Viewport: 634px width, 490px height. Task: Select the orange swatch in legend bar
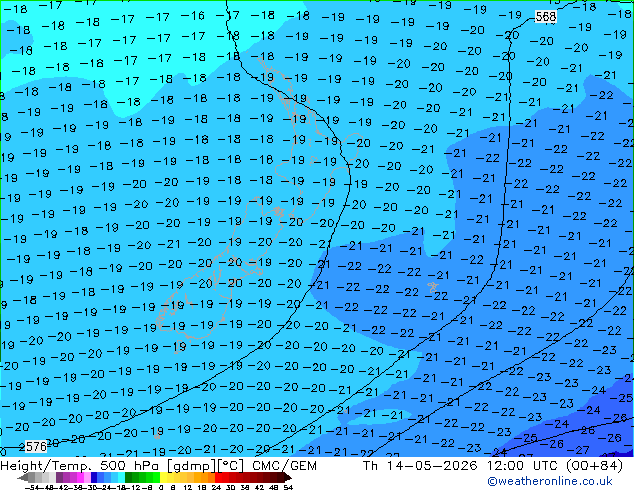tap(205, 477)
